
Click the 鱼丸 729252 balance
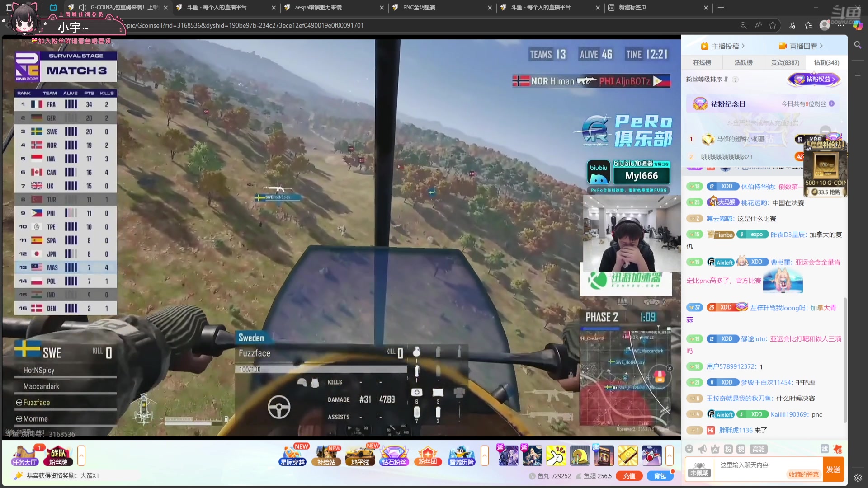(x=550, y=476)
